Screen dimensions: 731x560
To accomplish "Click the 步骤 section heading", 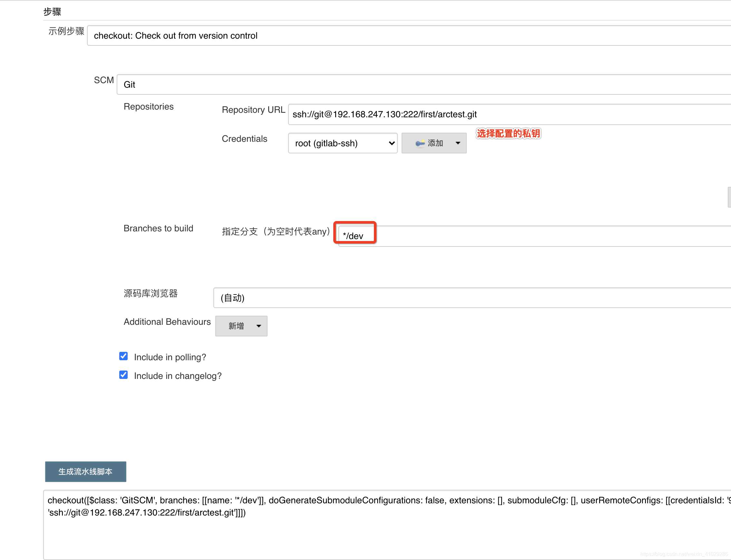I will (52, 12).
